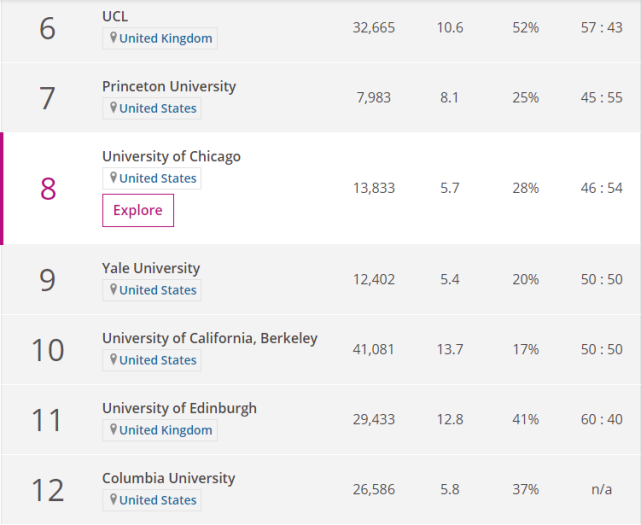641x525 pixels.
Task: Open University of California, Berkeley link
Action: 210,338
